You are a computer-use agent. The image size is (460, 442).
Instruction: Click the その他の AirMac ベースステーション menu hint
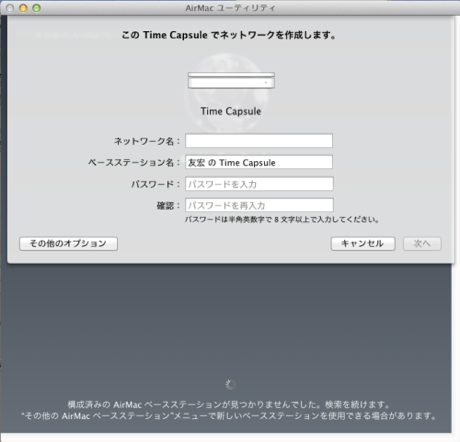pos(229,416)
